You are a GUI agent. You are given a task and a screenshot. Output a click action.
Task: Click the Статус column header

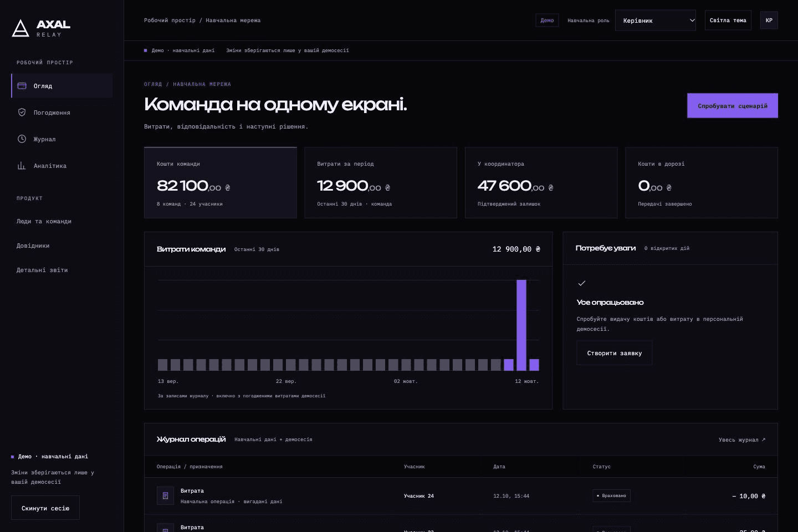[x=602, y=467]
